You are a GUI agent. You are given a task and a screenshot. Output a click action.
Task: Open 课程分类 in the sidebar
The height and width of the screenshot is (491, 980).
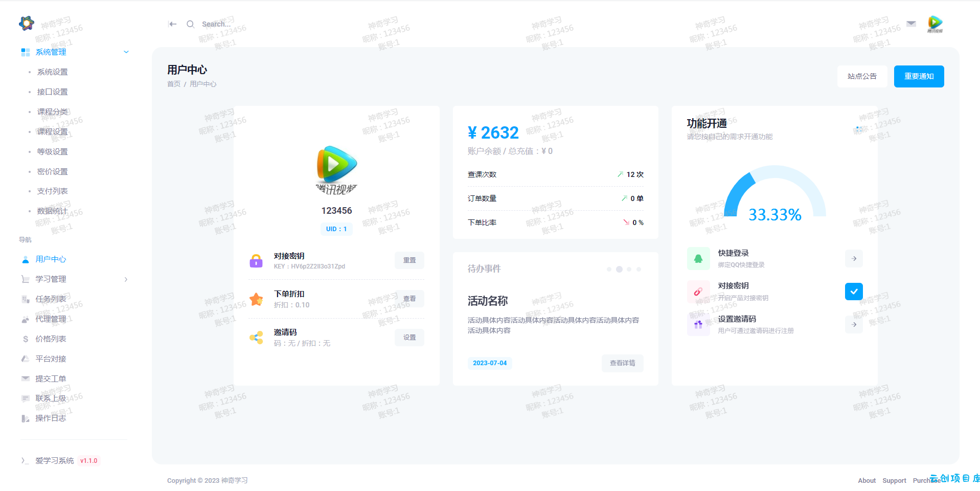click(52, 112)
